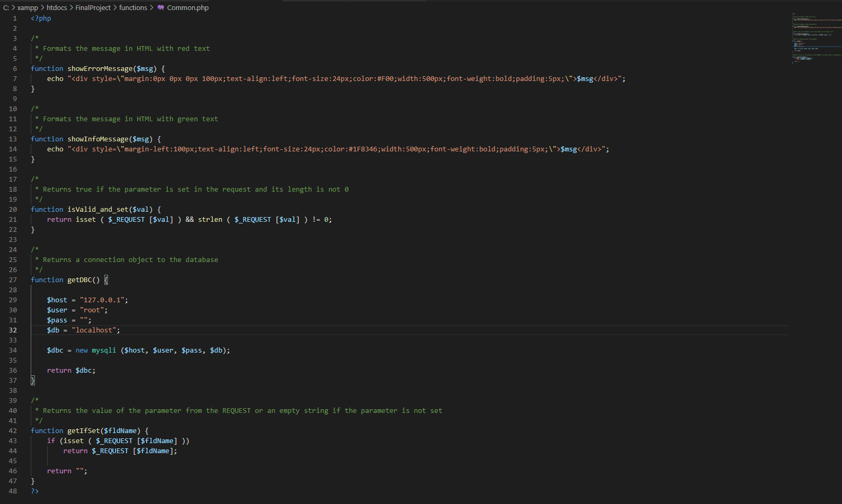This screenshot has width=842, height=504.
Task: Select line number 32 in the gutter
Action: click(x=13, y=330)
